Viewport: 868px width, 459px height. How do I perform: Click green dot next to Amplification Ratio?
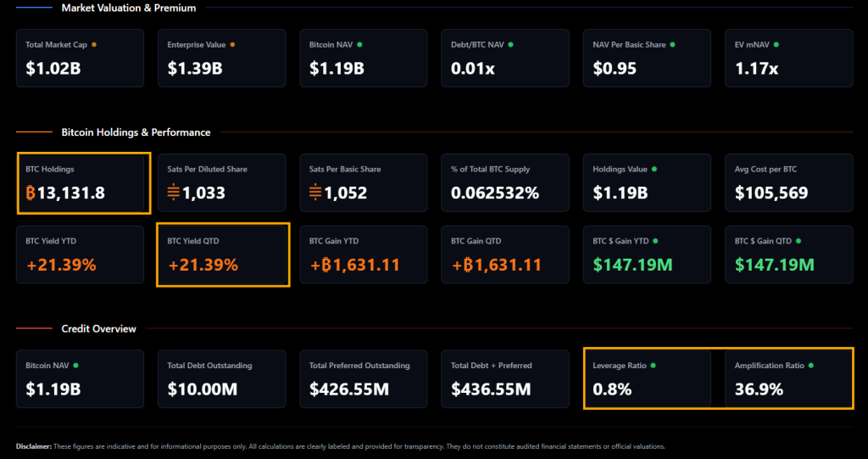pyautogui.click(x=810, y=366)
